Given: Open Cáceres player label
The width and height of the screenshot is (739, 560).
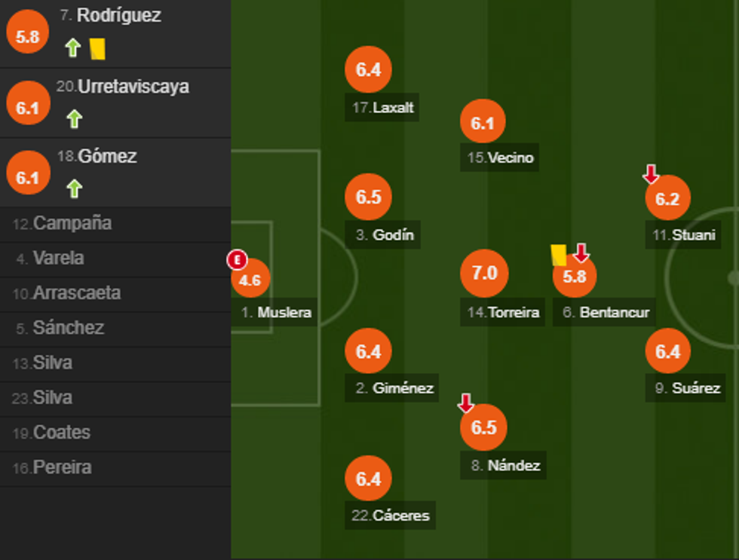Looking at the screenshot, I should click(x=391, y=516).
